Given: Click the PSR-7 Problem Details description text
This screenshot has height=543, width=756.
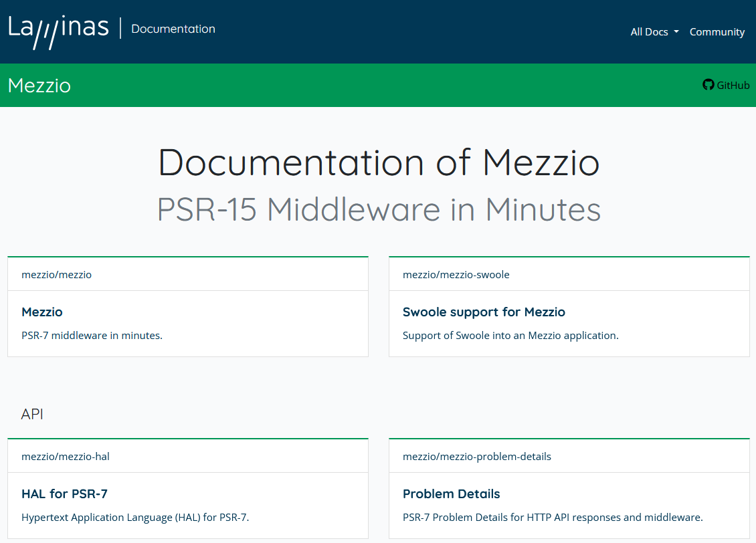Looking at the screenshot, I should (553, 518).
